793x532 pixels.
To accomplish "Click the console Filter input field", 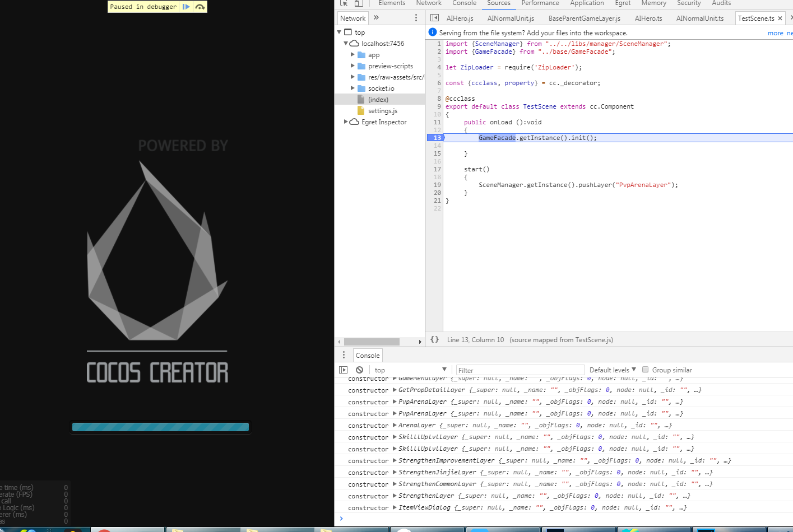I will 520,370.
